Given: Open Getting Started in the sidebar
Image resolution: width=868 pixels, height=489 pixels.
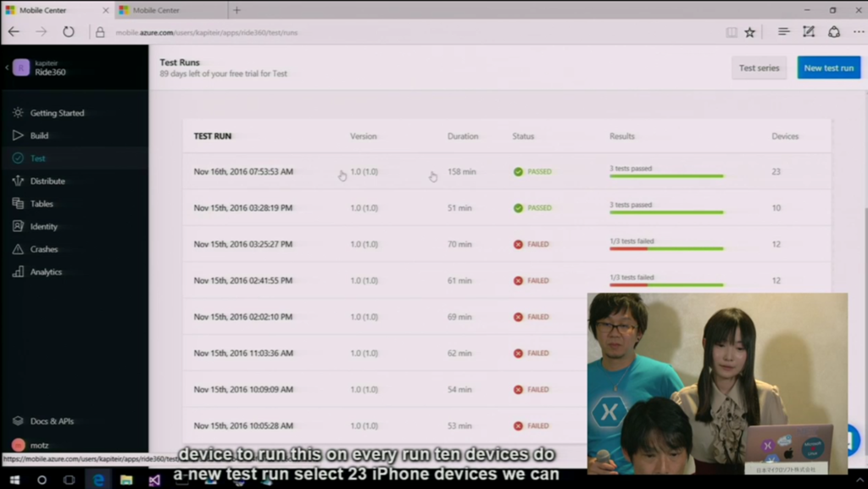Looking at the screenshot, I should [57, 113].
